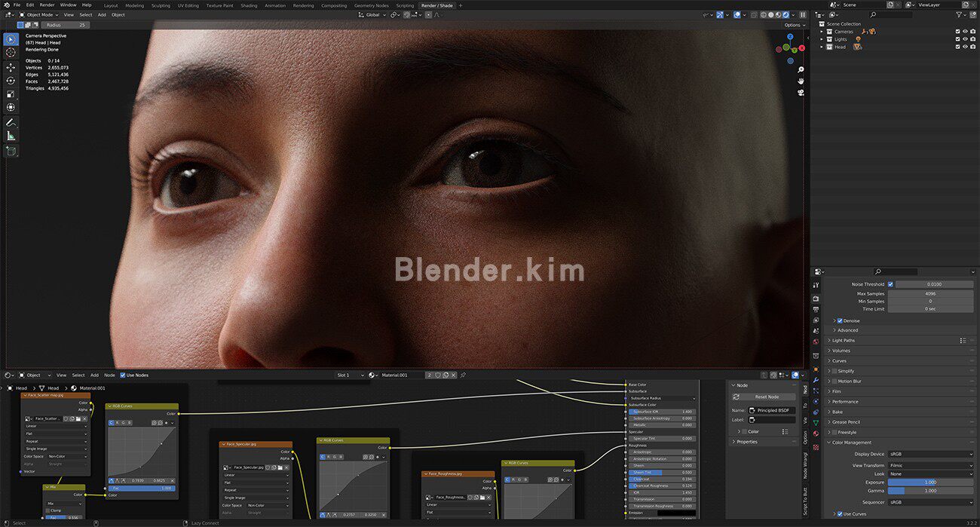Select the Move tool
The height and width of the screenshot is (527, 980).
click(11, 67)
